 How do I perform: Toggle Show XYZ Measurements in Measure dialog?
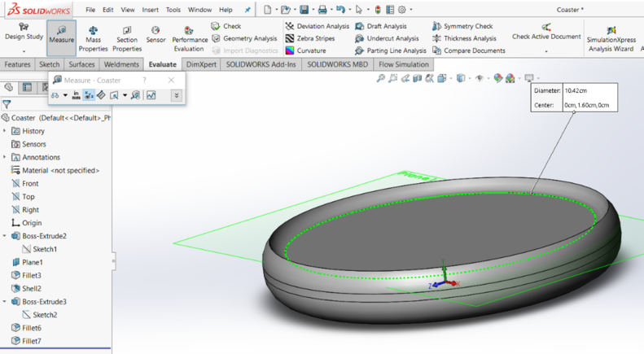point(90,95)
